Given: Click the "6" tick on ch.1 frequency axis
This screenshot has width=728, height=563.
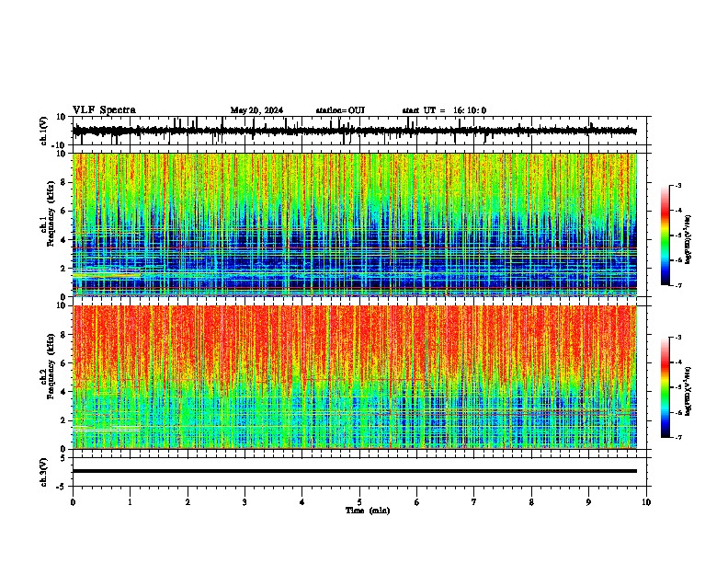Looking at the screenshot, I should pyautogui.click(x=63, y=211).
